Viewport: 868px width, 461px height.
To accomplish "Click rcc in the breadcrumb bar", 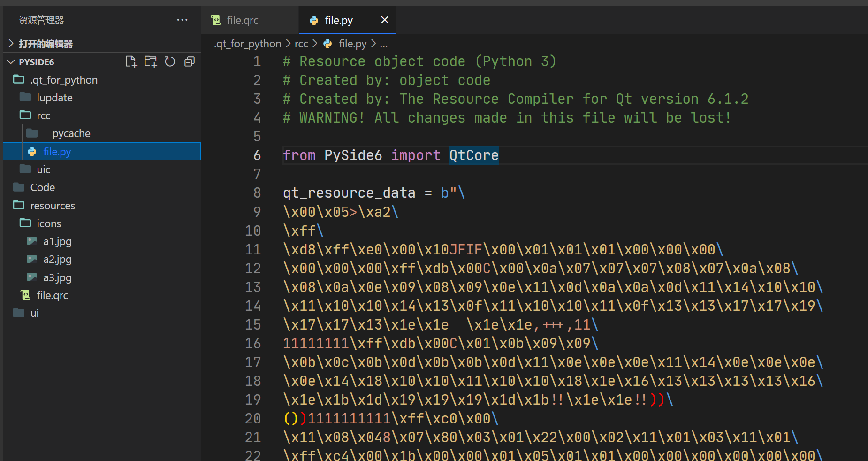I will click(x=301, y=44).
